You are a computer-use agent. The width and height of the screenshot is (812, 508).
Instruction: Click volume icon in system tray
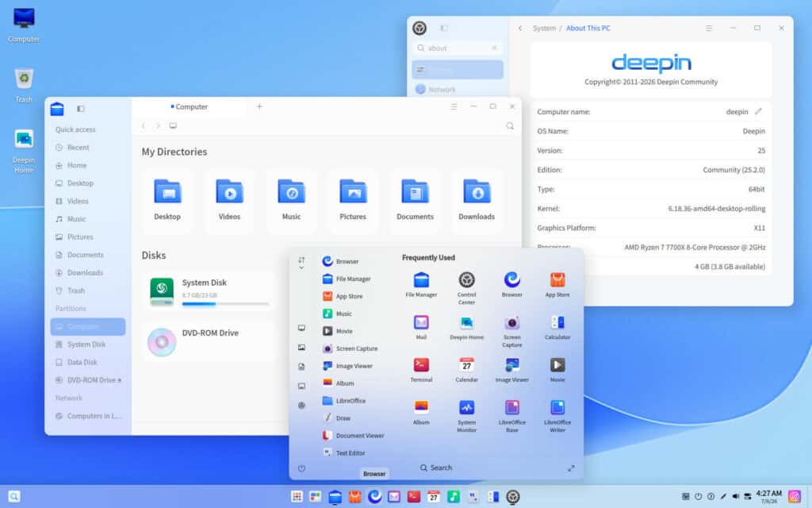pos(735,497)
